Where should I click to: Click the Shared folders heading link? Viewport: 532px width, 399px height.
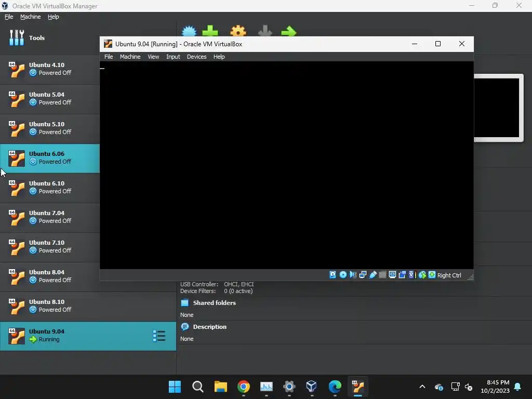point(215,303)
